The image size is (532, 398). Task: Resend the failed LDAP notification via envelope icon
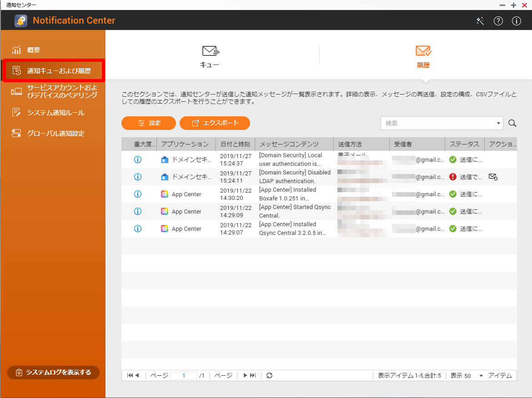point(493,177)
